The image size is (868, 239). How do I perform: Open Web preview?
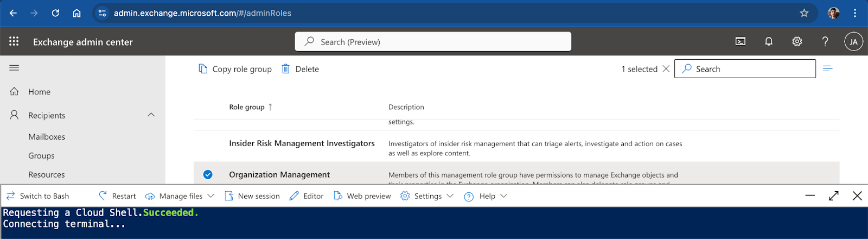362,196
